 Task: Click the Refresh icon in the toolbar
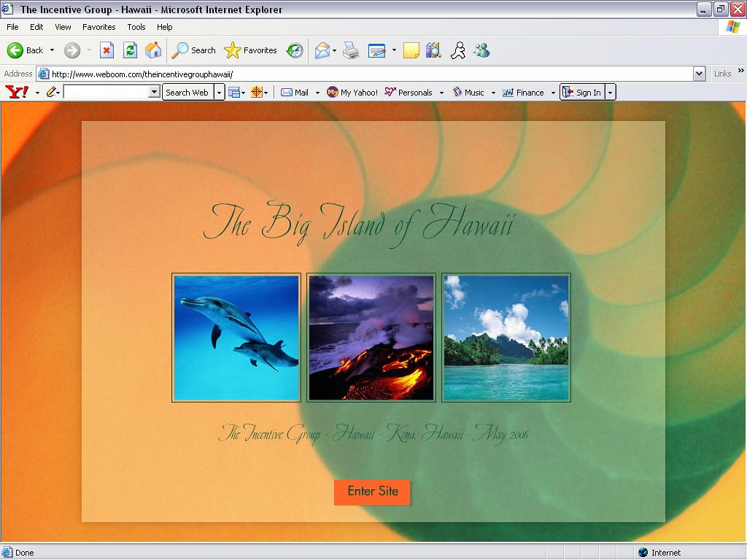click(130, 50)
